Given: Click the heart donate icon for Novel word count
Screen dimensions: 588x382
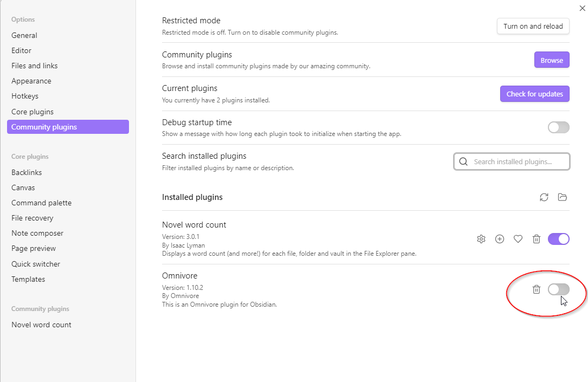Looking at the screenshot, I should (518, 239).
